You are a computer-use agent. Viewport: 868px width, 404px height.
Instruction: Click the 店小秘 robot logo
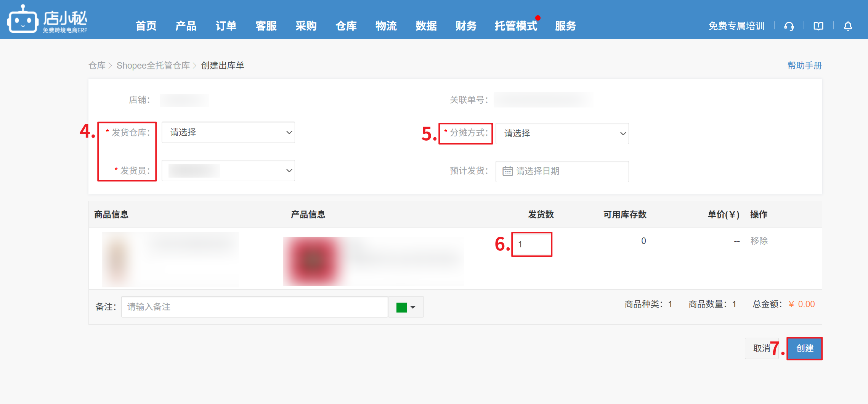(x=23, y=20)
